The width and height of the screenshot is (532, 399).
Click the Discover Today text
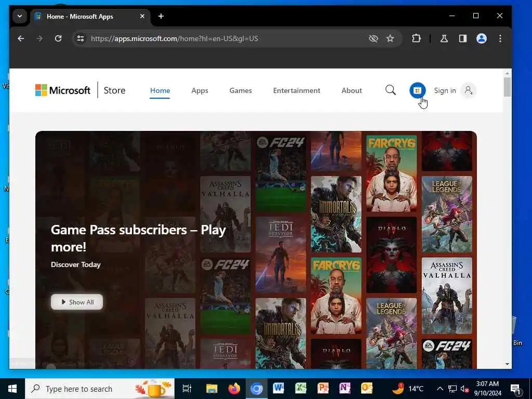coord(76,264)
